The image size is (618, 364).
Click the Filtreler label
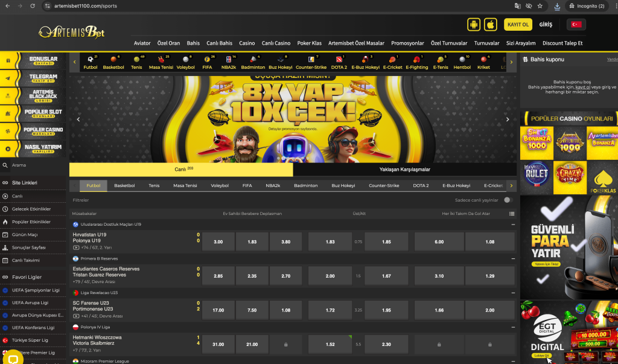coord(81,200)
